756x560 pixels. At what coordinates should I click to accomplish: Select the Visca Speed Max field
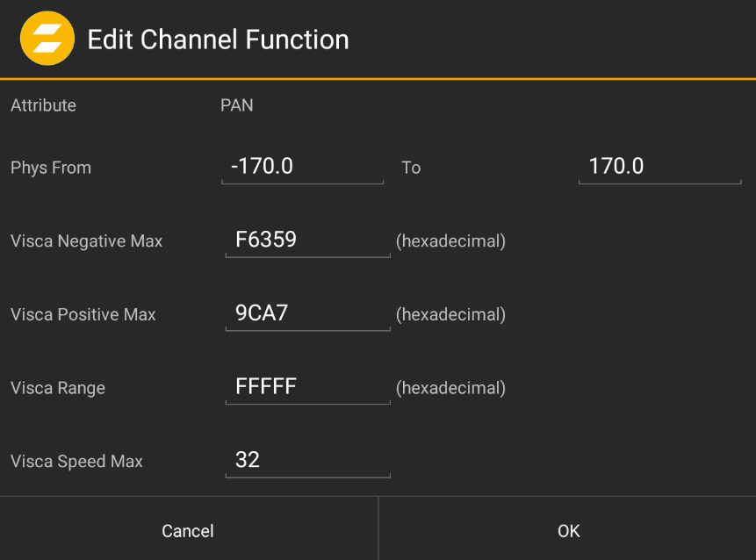pos(307,460)
